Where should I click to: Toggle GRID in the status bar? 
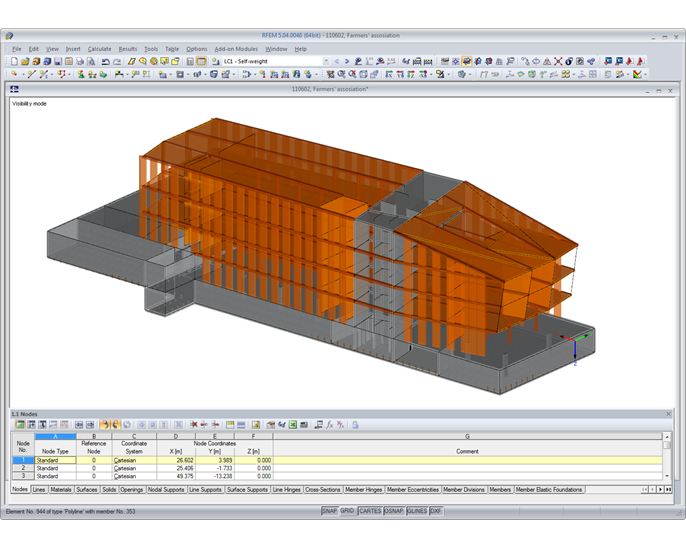[x=347, y=511]
